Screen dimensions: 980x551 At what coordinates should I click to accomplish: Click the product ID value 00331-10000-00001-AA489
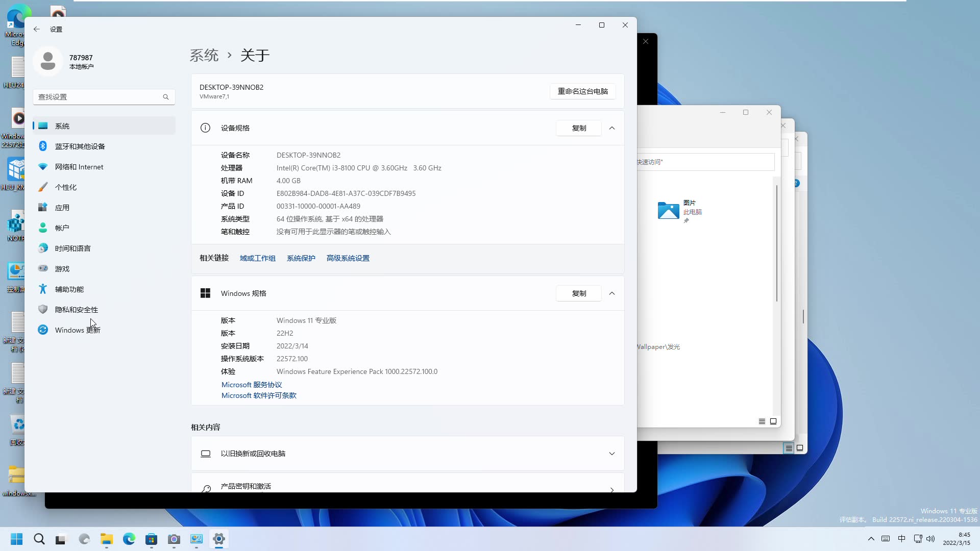point(318,206)
